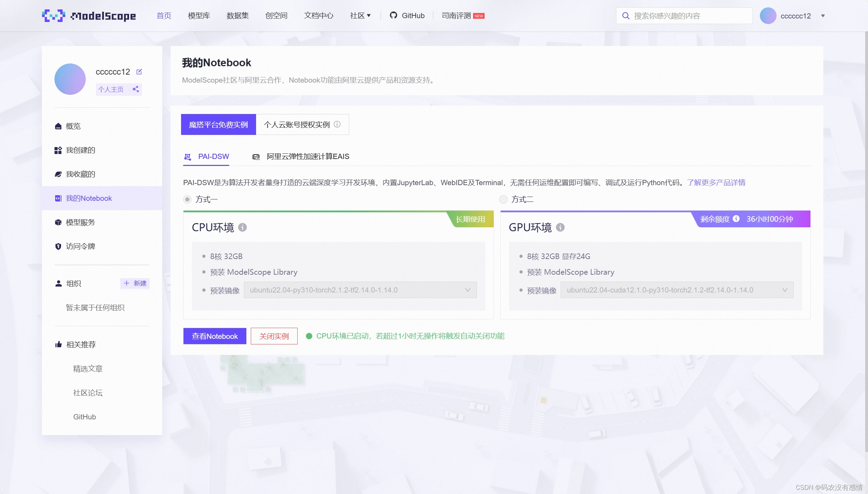Click the 访问令牌 shield icon

pos(58,246)
